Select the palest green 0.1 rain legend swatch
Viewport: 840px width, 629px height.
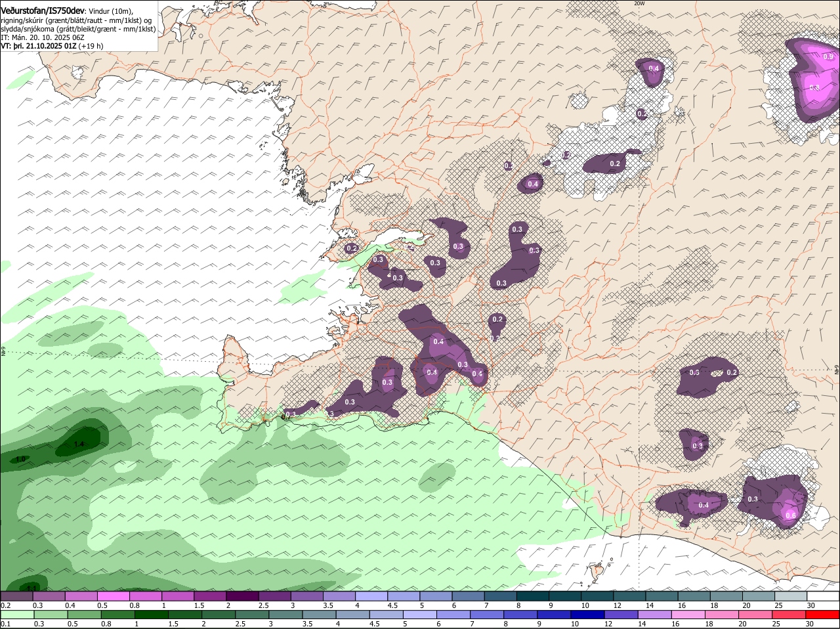17,615
